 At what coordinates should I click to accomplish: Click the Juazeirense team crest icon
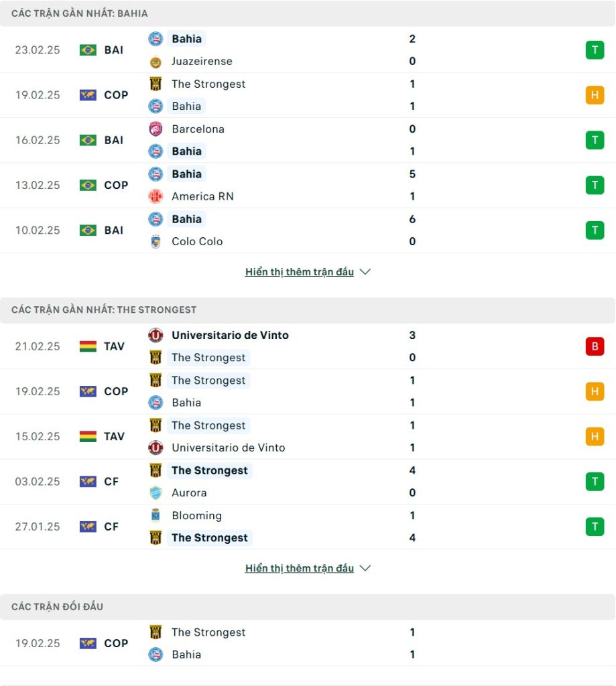156,62
